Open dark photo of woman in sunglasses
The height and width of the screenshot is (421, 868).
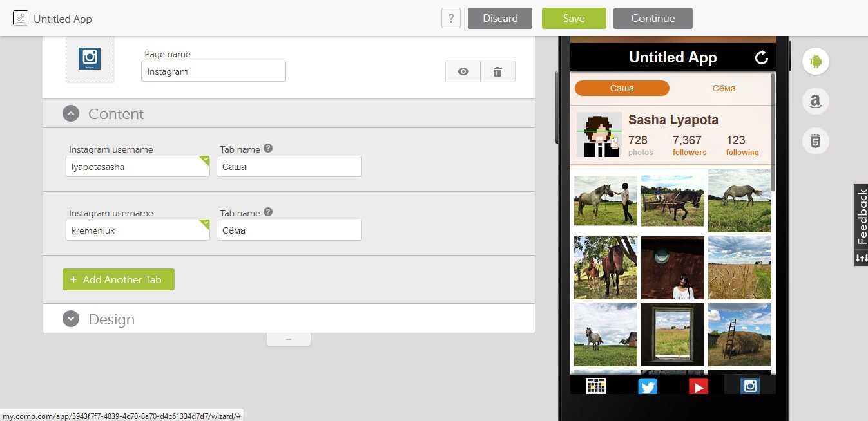coord(672,267)
